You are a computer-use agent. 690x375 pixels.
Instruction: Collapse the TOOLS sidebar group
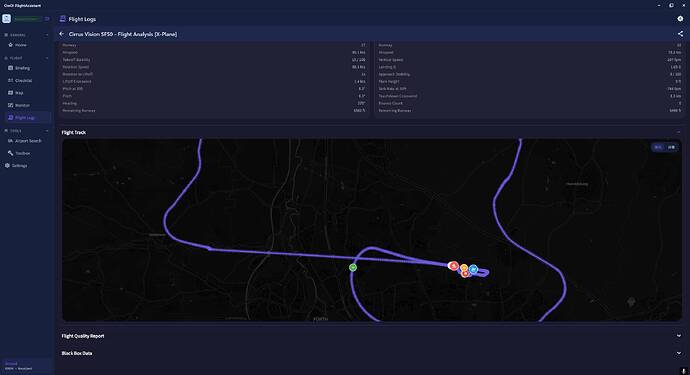(x=47, y=131)
